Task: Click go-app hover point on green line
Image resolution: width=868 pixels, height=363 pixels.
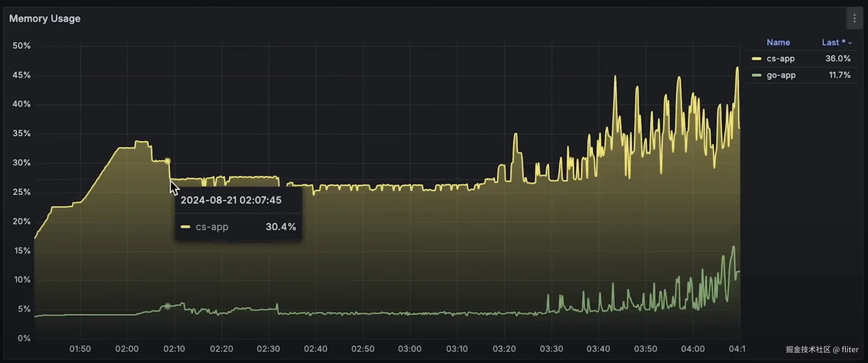Action: (x=168, y=306)
